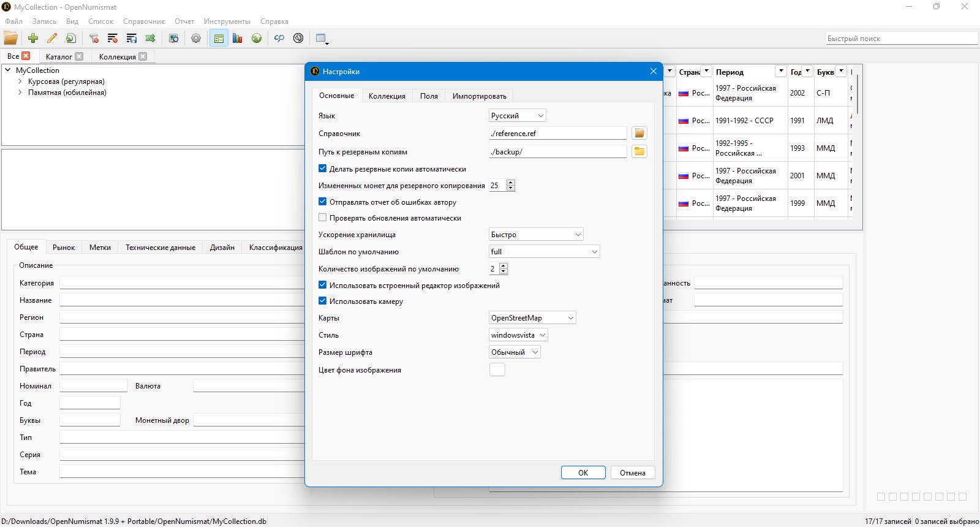Viewport: 980px width, 527px height.
Task: Click the globe map view icon
Action: point(257,38)
